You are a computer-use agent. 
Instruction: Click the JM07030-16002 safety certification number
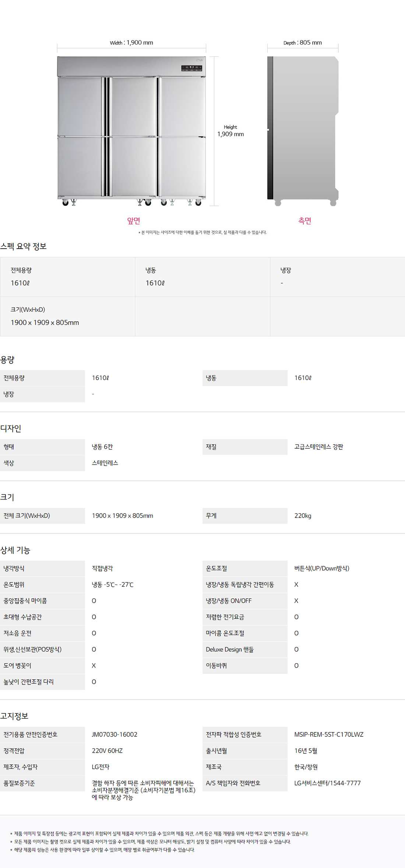[115, 735]
